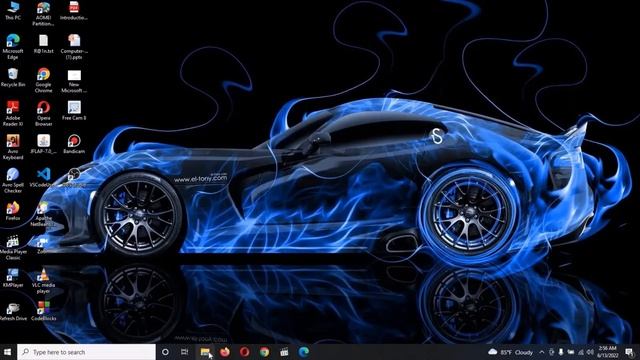The height and width of the screenshot is (360, 640).
Task: Open the notification center
Action: click(629, 352)
